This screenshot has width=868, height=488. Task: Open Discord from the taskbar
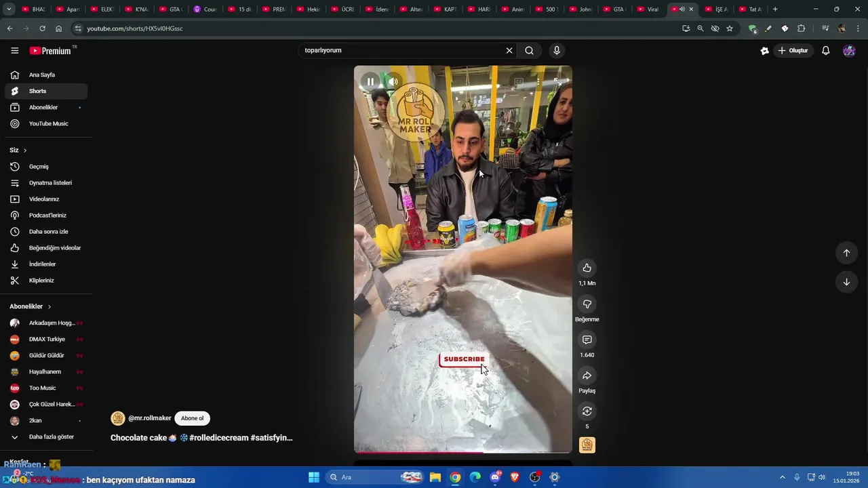click(495, 477)
